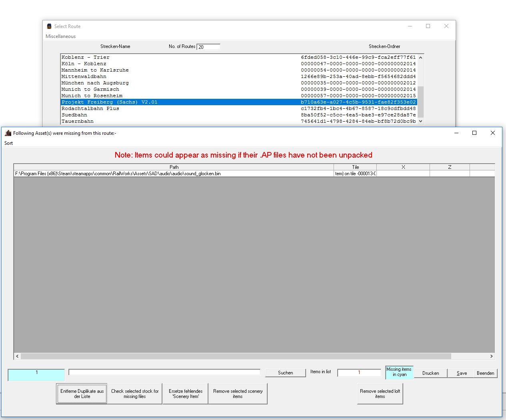
Task: Click the Select Route window app icon
Action: (49, 26)
